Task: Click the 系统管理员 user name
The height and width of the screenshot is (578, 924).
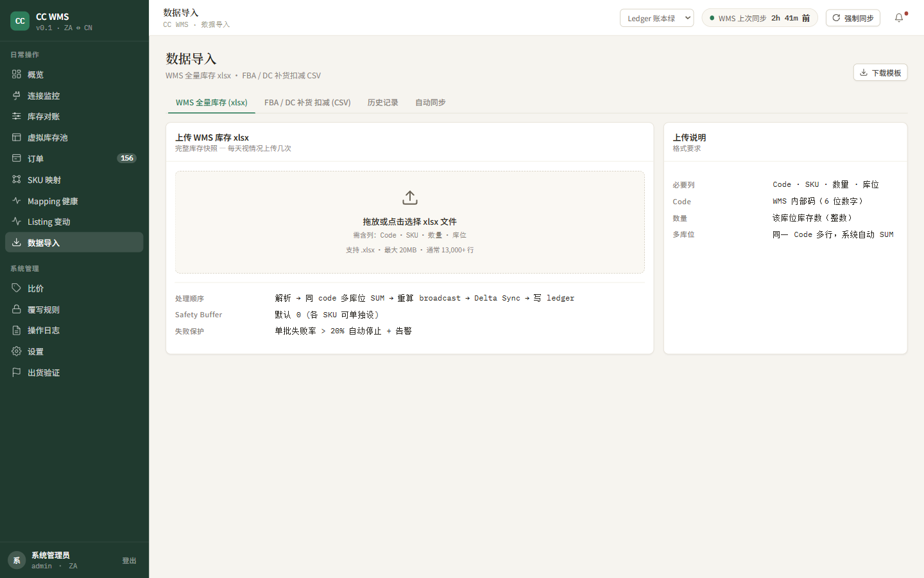Action: point(51,556)
